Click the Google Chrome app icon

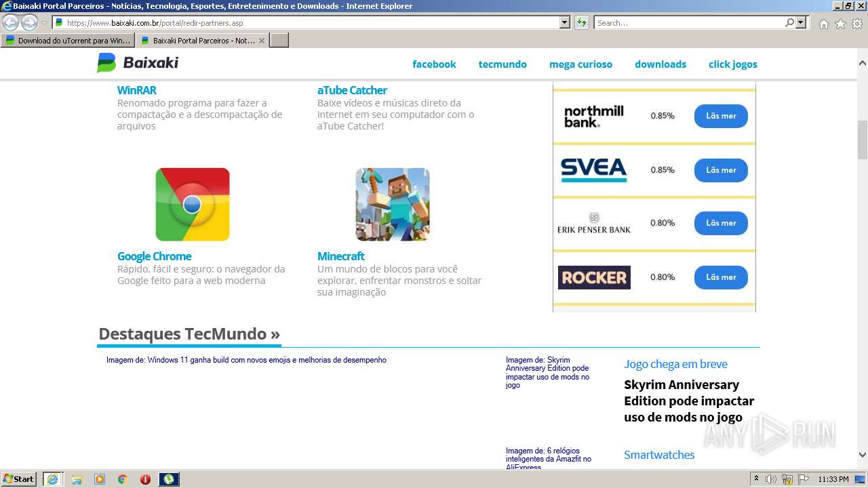[x=193, y=205]
